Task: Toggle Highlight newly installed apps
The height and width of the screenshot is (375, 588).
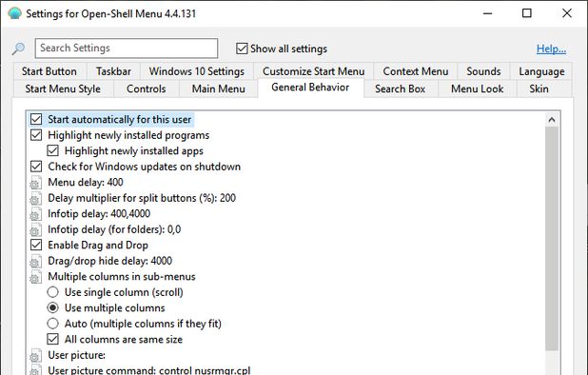Action: coord(53,150)
